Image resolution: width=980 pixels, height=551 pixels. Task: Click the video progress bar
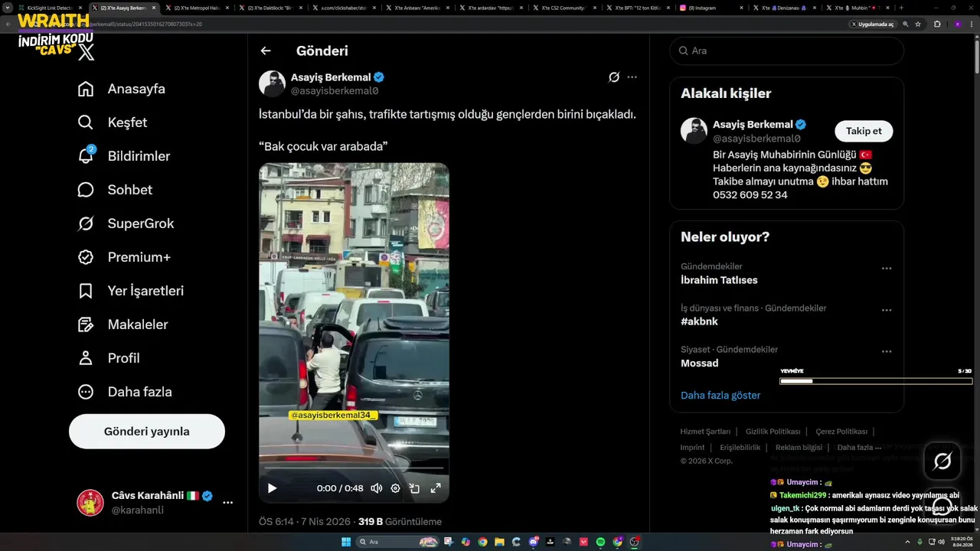[354, 468]
